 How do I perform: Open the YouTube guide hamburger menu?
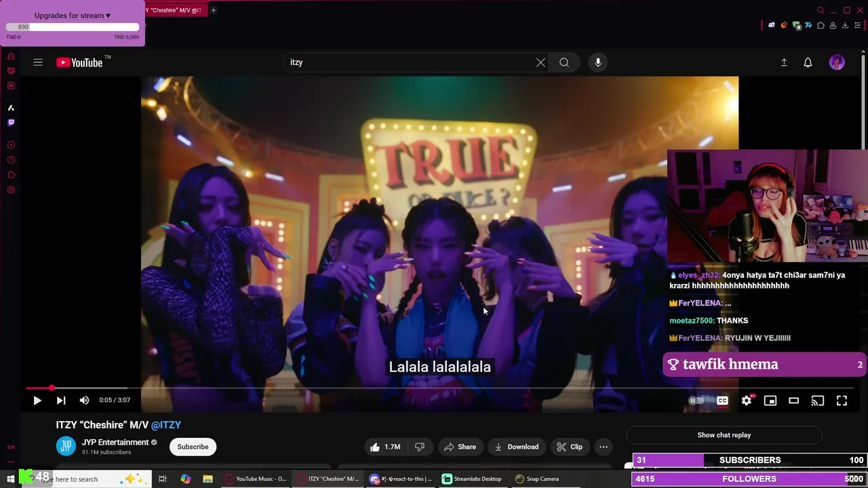tap(38, 62)
